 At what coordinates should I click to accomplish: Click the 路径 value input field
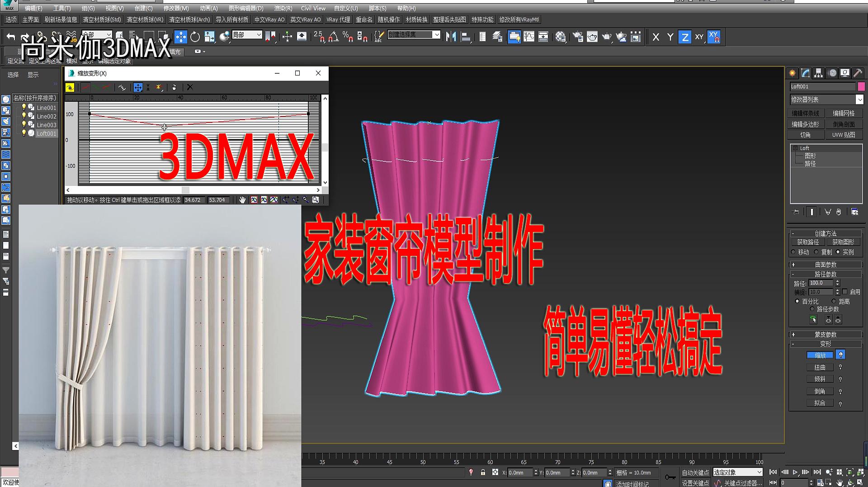821,283
